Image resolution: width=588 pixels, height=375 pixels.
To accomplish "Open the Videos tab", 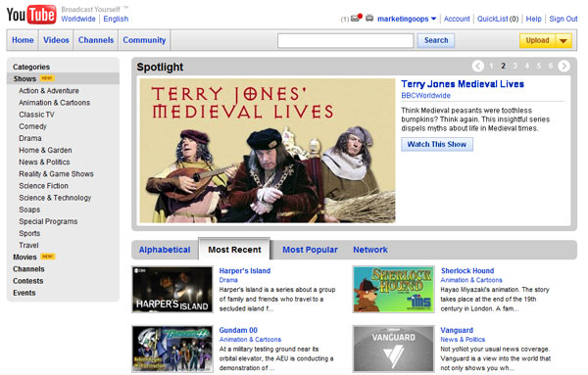I will click(x=56, y=40).
